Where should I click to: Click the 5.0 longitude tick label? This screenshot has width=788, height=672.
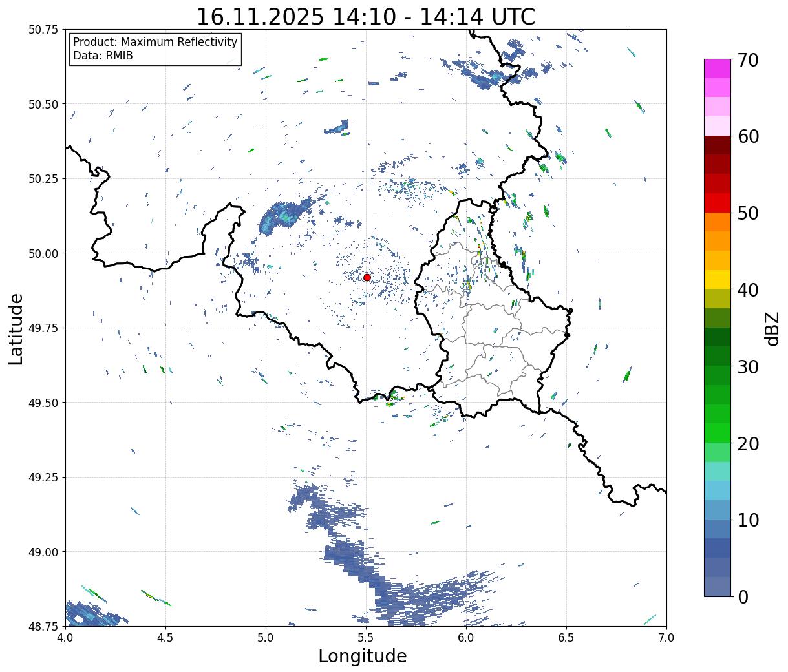[266, 638]
